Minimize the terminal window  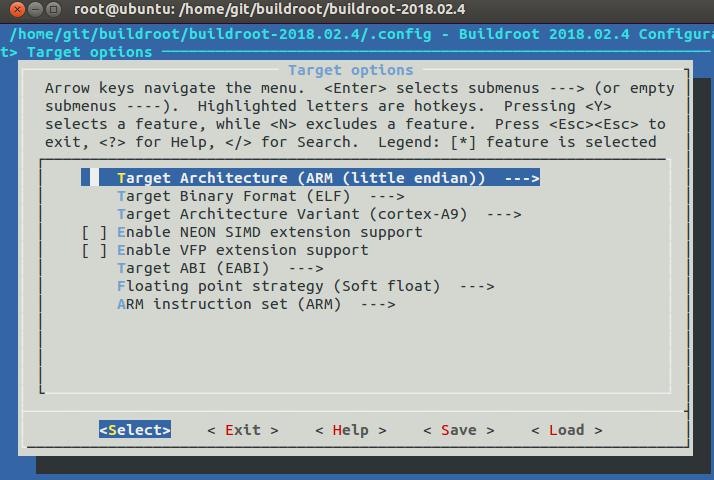[x=36, y=9]
